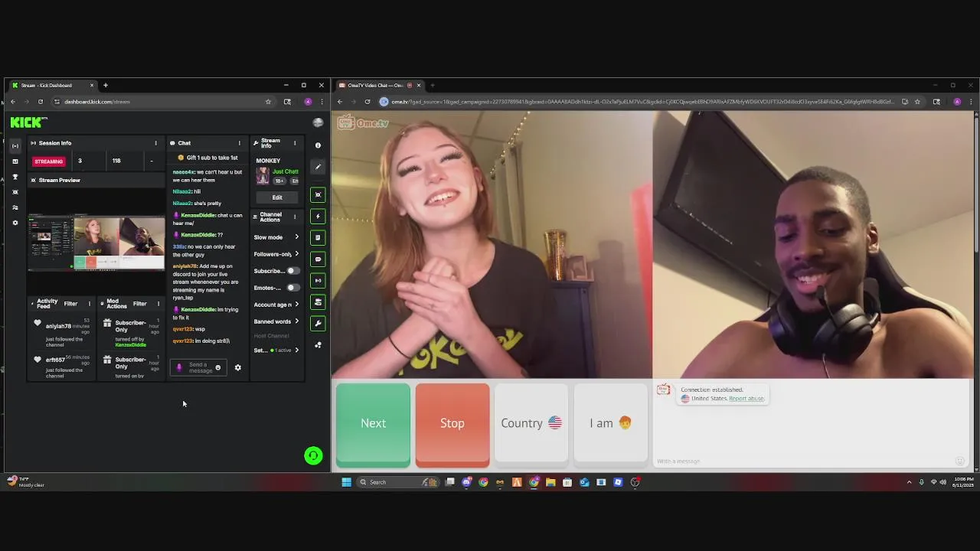The height and width of the screenshot is (551, 980).
Task: Expand the active settings row
Action: pos(276,350)
